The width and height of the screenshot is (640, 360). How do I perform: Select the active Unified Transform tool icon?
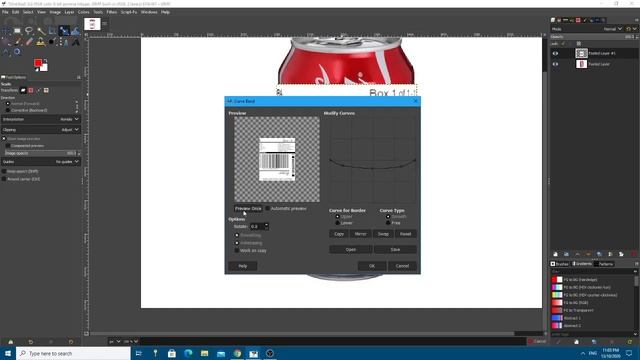pos(64,31)
